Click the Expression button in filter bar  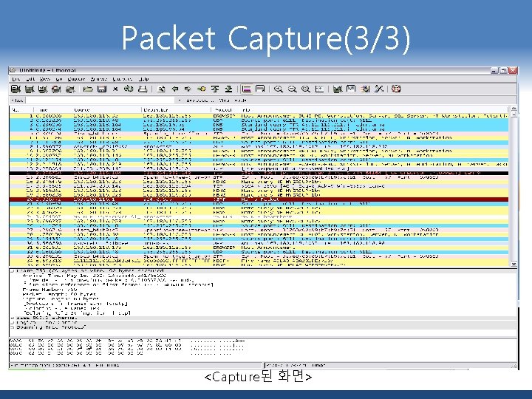pos(199,100)
